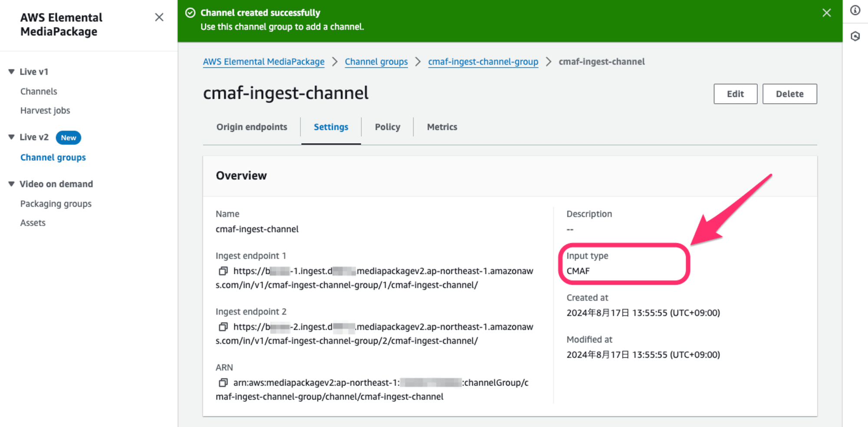Click the cmaf-ingest-channel page heading

tap(286, 93)
